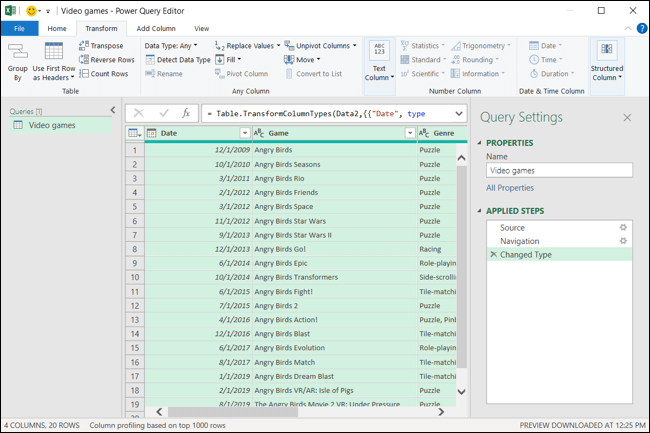
Task: Open the Source step settings gear
Action: coord(623,227)
